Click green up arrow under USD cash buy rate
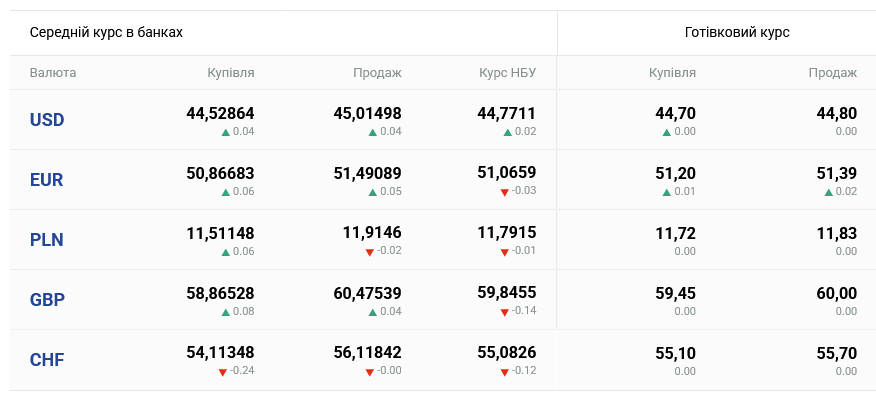Viewport: 876px width, 411px height. tap(666, 132)
